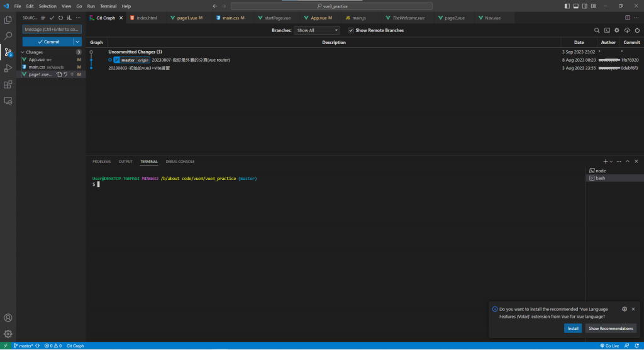Open editor more actions ellipsis
This screenshot has width=644, height=350.
[636, 18]
